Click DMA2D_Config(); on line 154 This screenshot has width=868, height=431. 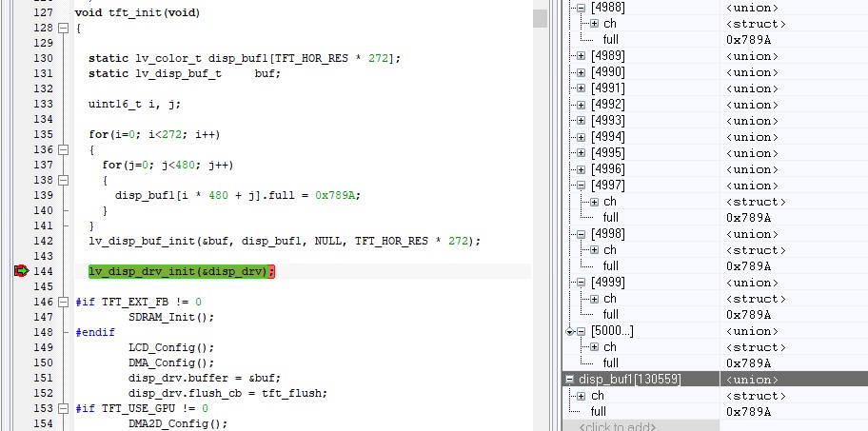(178, 423)
